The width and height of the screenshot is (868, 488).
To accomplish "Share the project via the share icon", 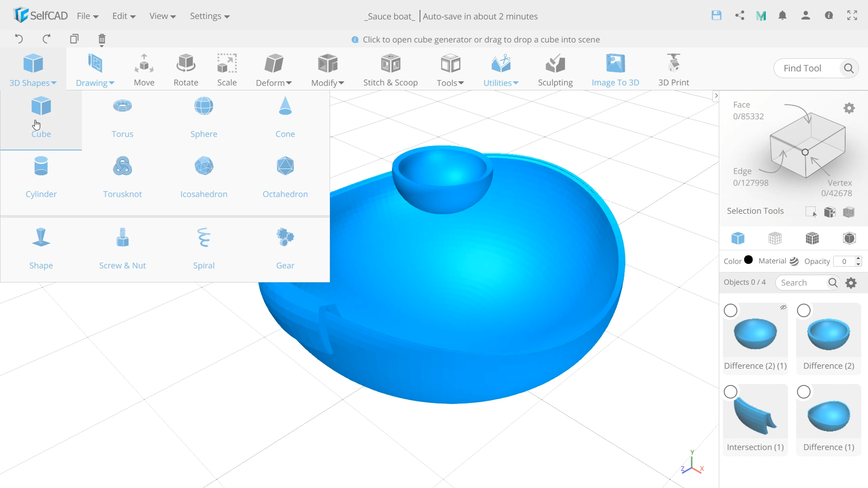I will (740, 15).
